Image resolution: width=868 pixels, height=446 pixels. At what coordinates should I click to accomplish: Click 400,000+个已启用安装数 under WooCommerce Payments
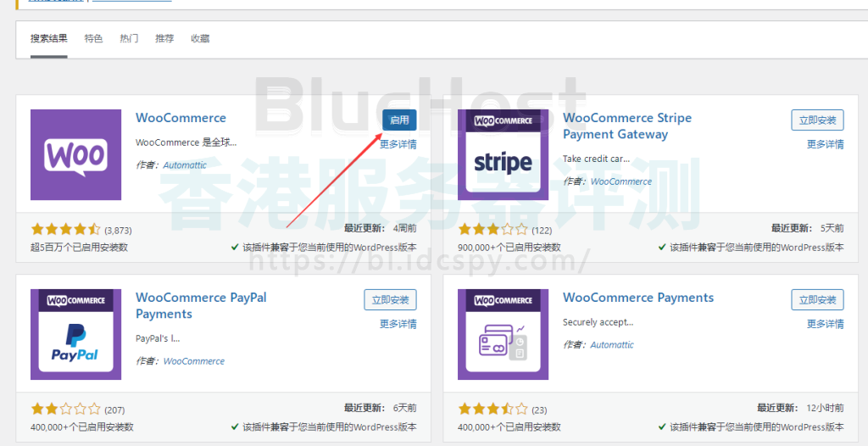(x=509, y=427)
